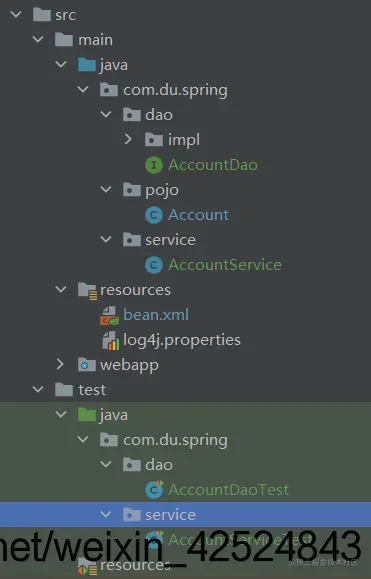Click the blue main java source folder icon

pos(87,65)
